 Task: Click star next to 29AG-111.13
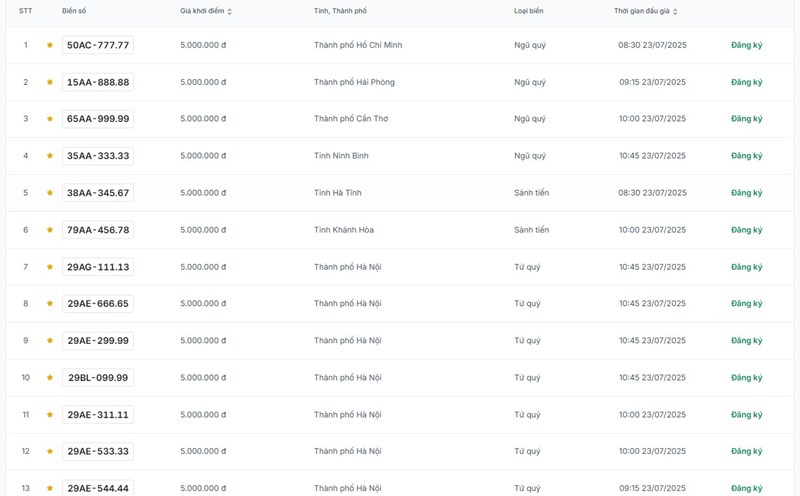(50, 267)
